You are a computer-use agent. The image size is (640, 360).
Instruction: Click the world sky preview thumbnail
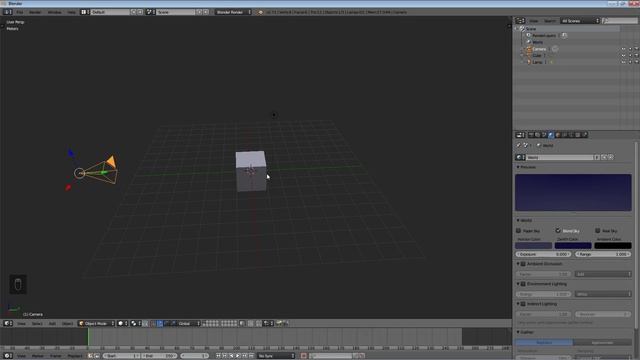point(573,193)
